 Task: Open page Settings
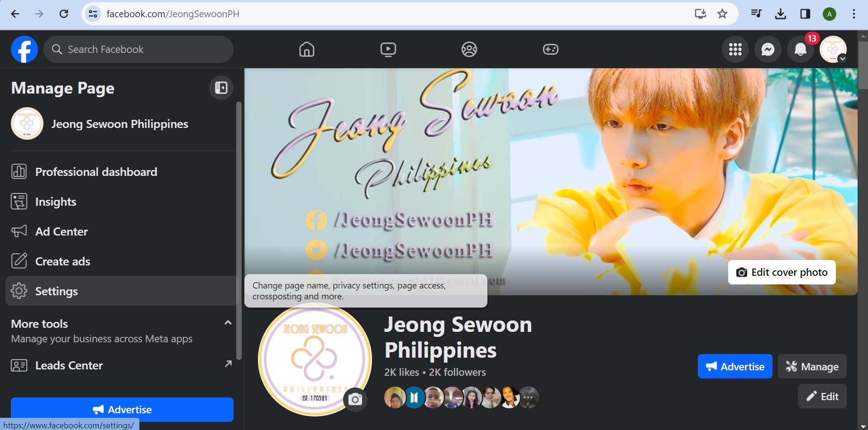coord(121,291)
